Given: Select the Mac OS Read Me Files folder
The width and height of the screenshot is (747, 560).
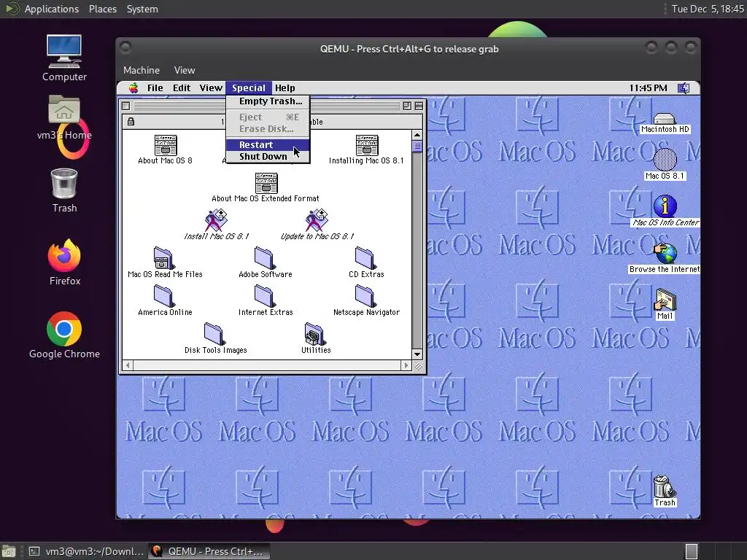Looking at the screenshot, I should coord(164,258).
